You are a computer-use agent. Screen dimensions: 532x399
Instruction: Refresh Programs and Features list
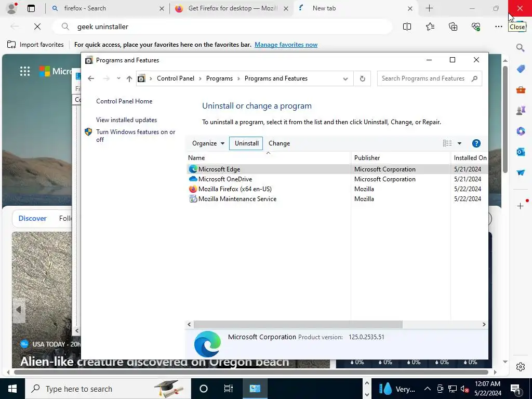(362, 79)
